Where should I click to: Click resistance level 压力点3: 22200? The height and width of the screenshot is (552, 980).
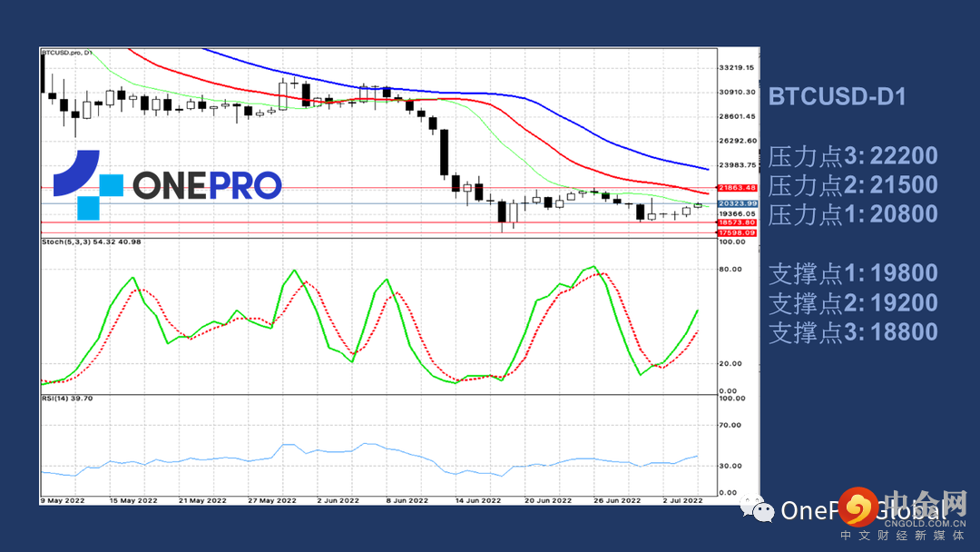click(853, 156)
